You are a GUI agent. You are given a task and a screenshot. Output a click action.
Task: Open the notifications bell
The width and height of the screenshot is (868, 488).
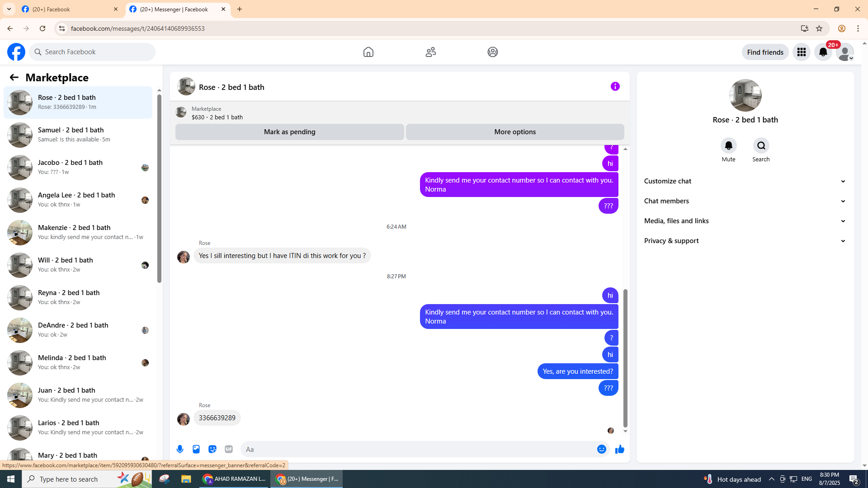coord(823,52)
